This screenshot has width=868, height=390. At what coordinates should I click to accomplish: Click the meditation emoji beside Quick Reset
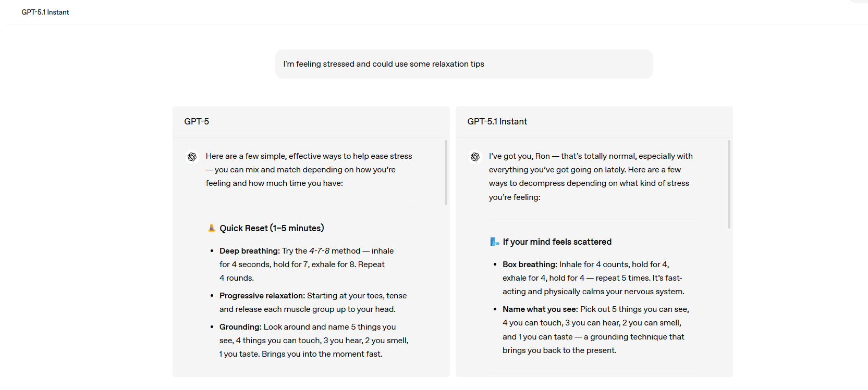point(212,228)
